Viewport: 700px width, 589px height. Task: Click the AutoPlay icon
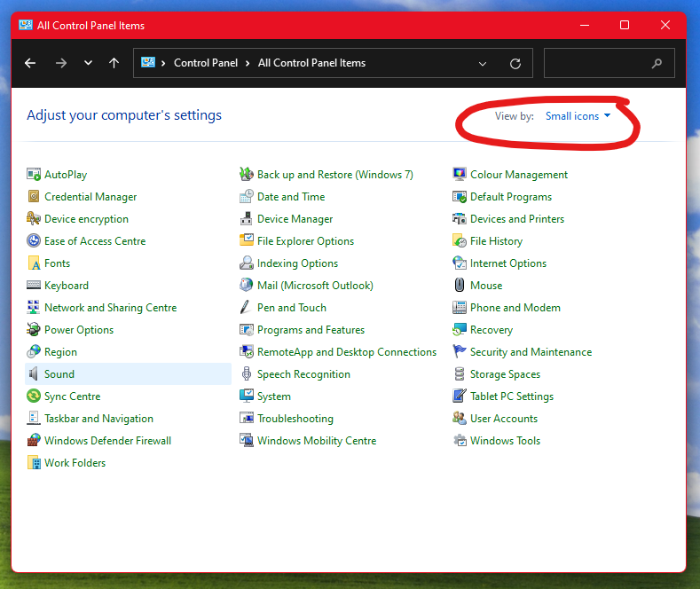tap(34, 174)
